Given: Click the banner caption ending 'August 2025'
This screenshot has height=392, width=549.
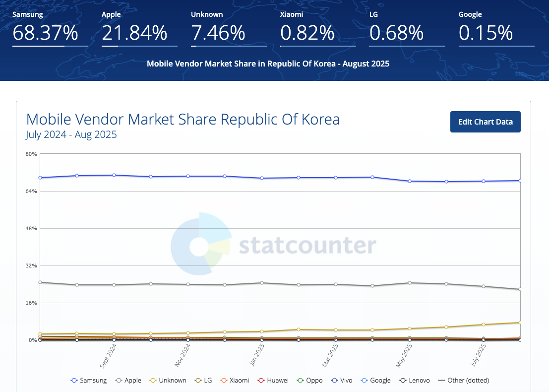Looking at the screenshot, I should (x=268, y=64).
